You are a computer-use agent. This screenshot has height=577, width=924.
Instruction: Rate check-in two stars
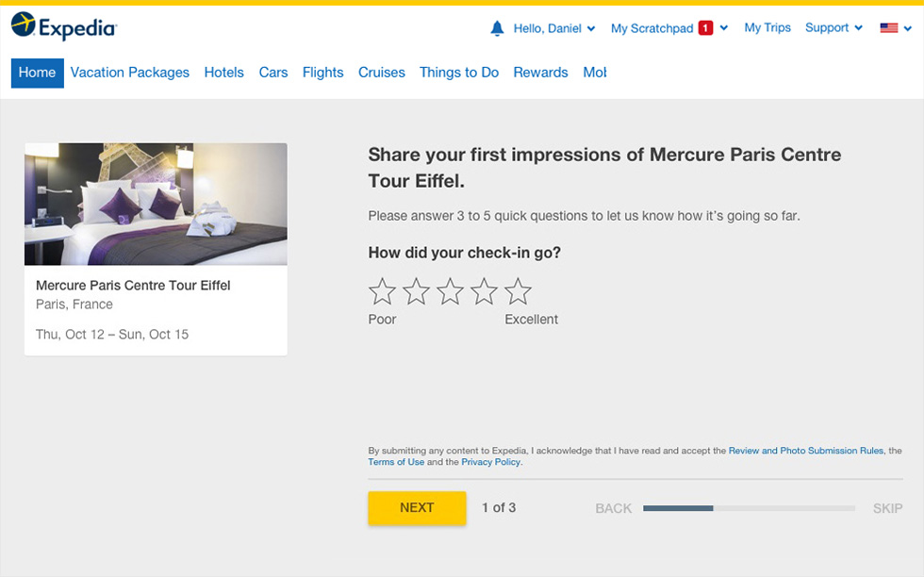tap(416, 291)
